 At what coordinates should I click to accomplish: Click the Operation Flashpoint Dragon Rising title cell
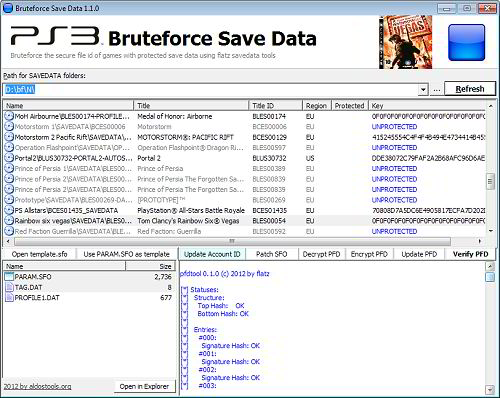click(x=190, y=148)
